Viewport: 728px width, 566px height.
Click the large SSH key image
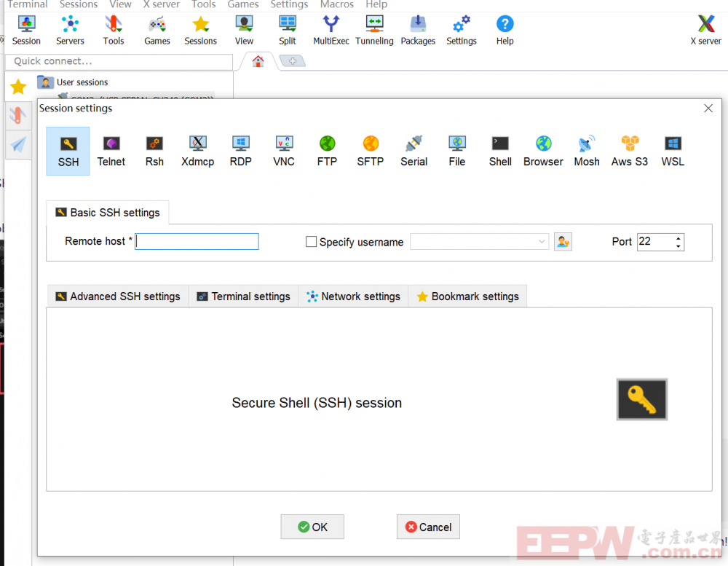point(641,400)
